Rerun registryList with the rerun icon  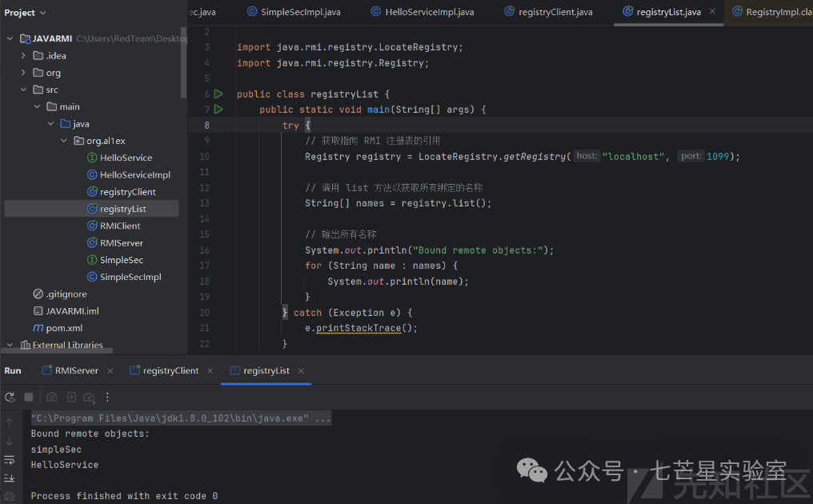coord(10,397)
